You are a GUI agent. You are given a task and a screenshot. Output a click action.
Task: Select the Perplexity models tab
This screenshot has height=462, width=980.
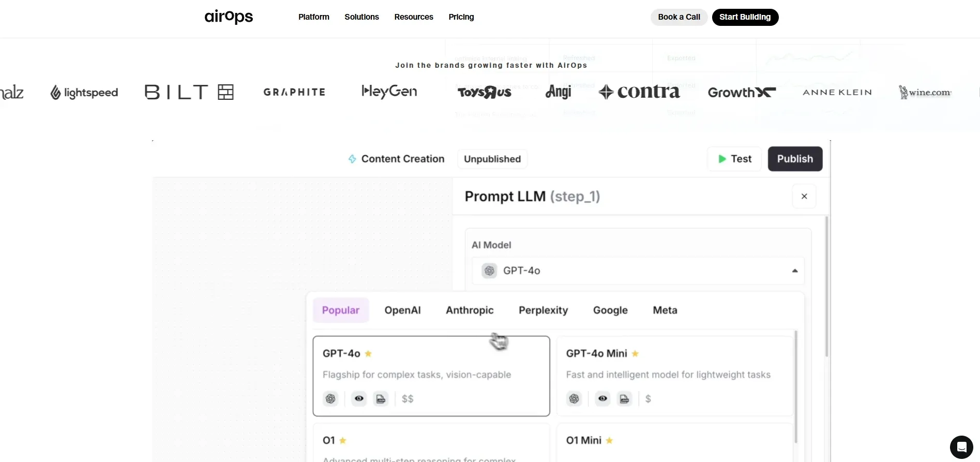point(543,310)
